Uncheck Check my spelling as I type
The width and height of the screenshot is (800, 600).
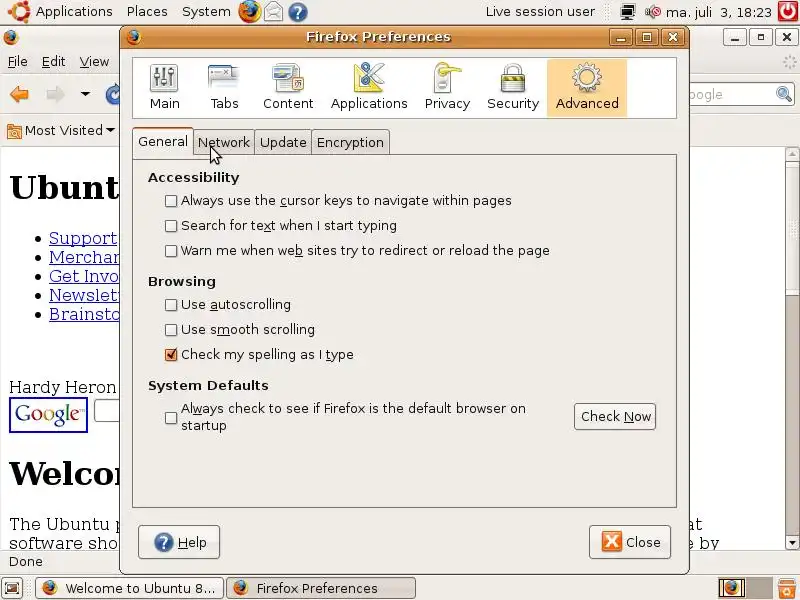pos(171,355)
